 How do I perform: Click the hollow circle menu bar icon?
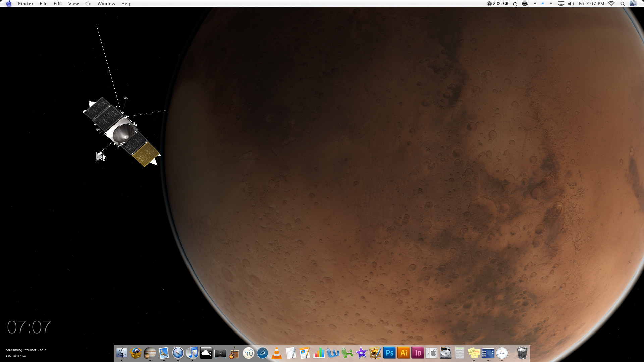pos(515,4)
